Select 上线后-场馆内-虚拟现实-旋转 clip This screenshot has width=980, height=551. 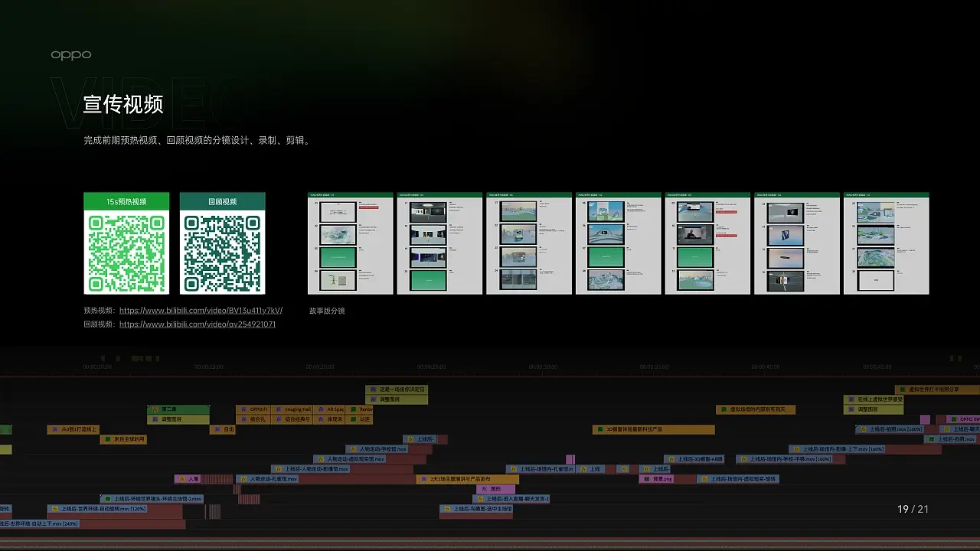tap(737, 479)
